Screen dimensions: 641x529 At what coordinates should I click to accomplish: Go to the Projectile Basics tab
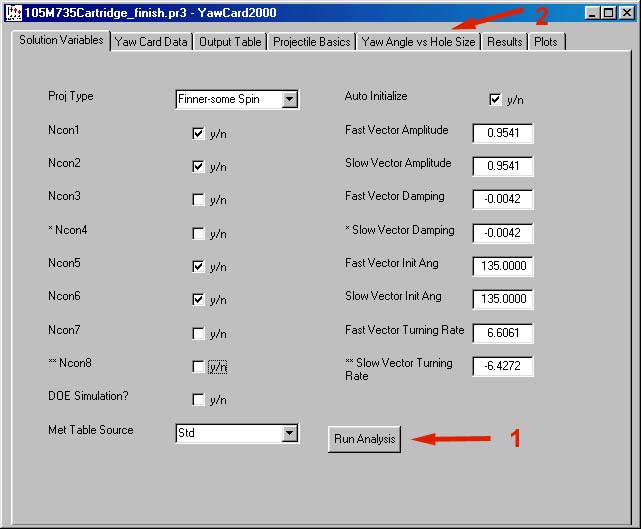313,42
